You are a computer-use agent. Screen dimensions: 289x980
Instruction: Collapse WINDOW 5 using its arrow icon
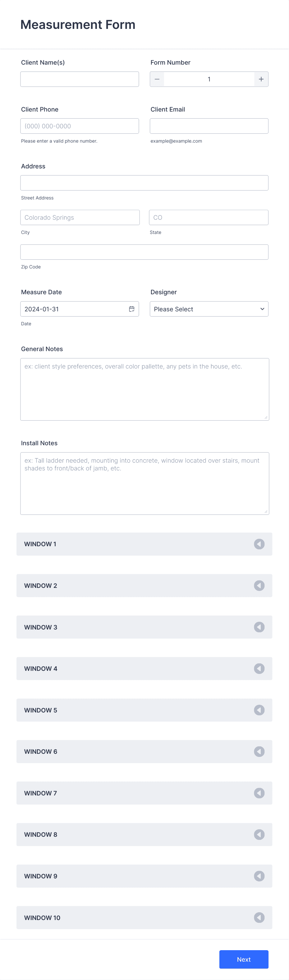259,710
